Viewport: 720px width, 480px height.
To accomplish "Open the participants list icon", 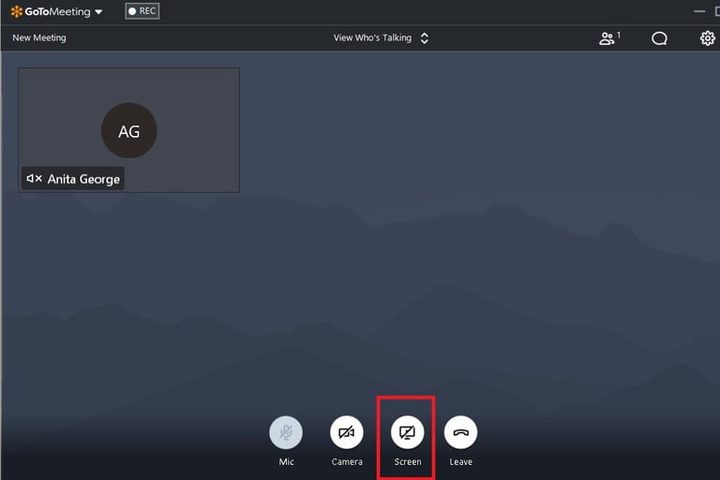I will click(608, 39).
